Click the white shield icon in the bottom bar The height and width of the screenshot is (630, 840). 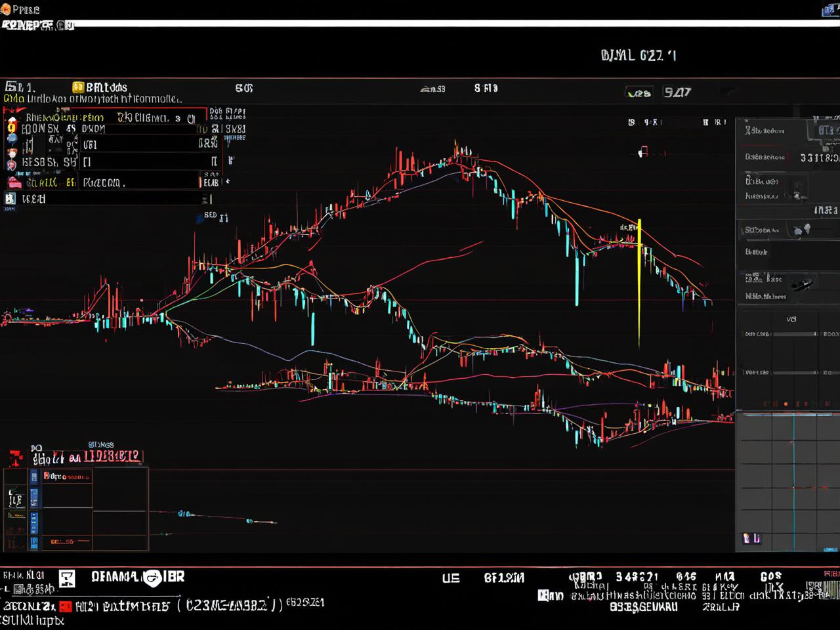(x=152, y=578)
